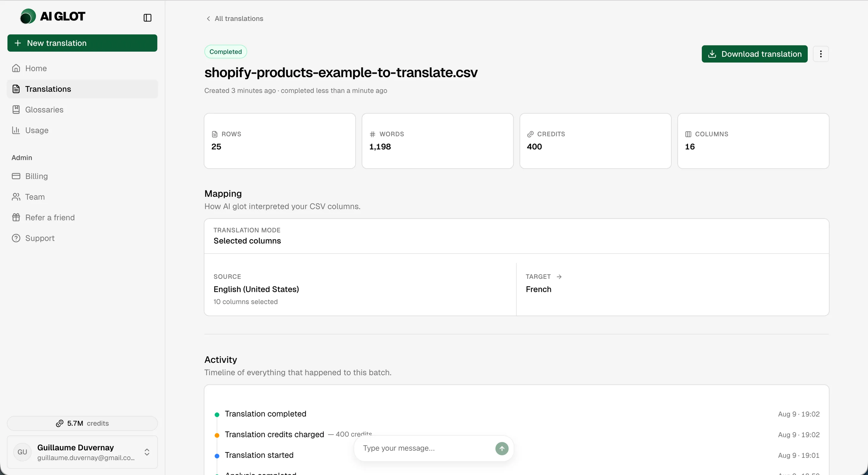Image resolution: width=868 pixels, height=475 pixels.
Task: Go to Home in sidebar
Action: pyautogui.click(x=82, y=68)
